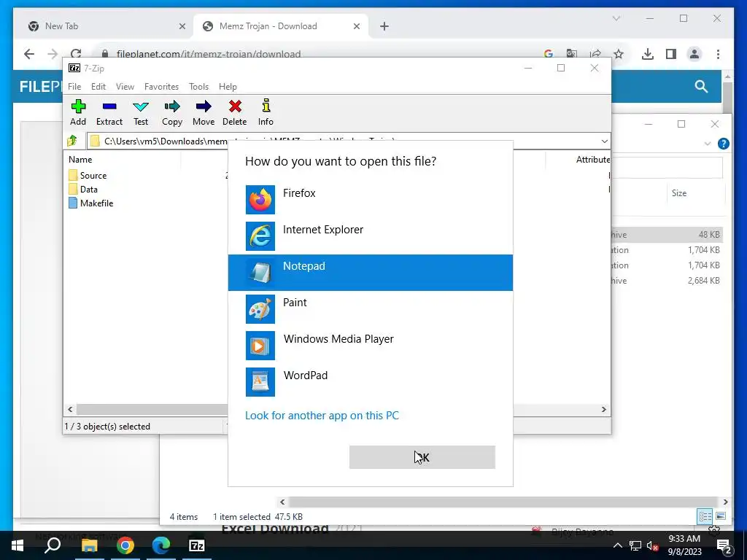Select the 2,684 KB row in Explorer

tap(667, 281)
